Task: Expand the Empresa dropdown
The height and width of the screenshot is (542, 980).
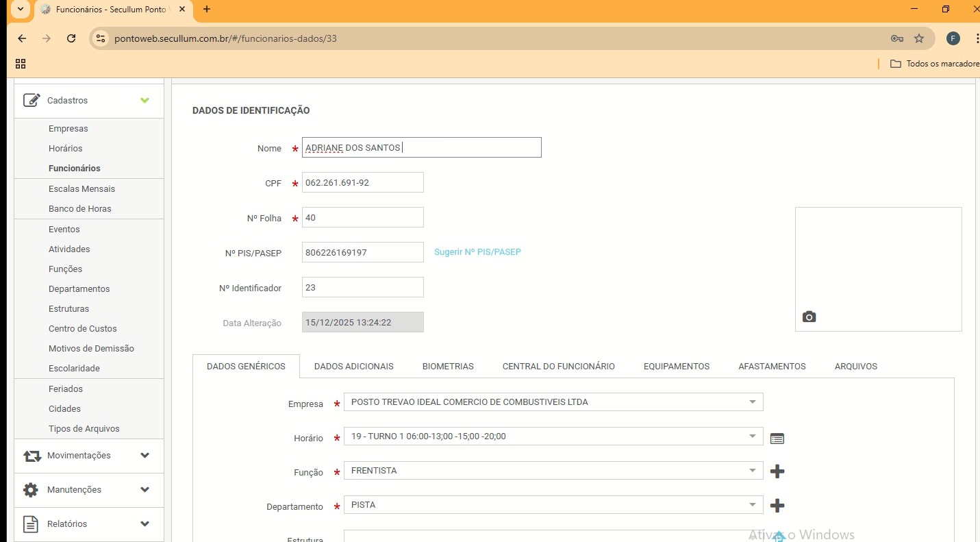Action: 752,402
